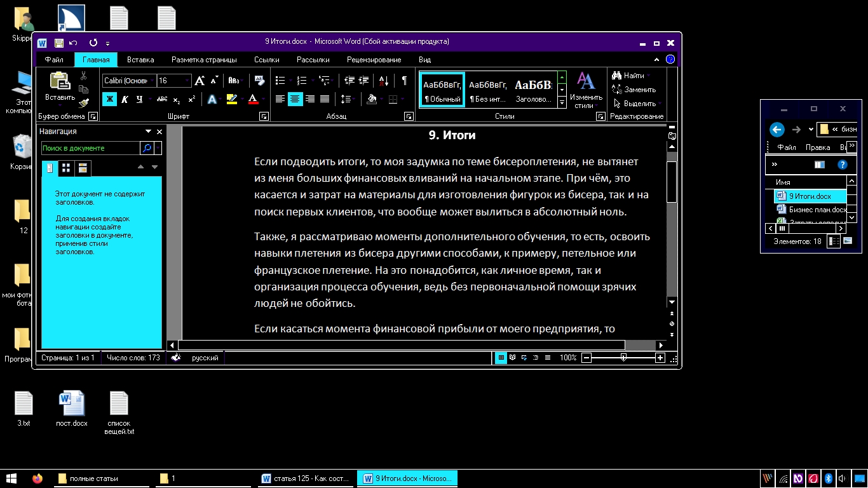
Task: Select the Format Painter brush
Action: point(83,103)
